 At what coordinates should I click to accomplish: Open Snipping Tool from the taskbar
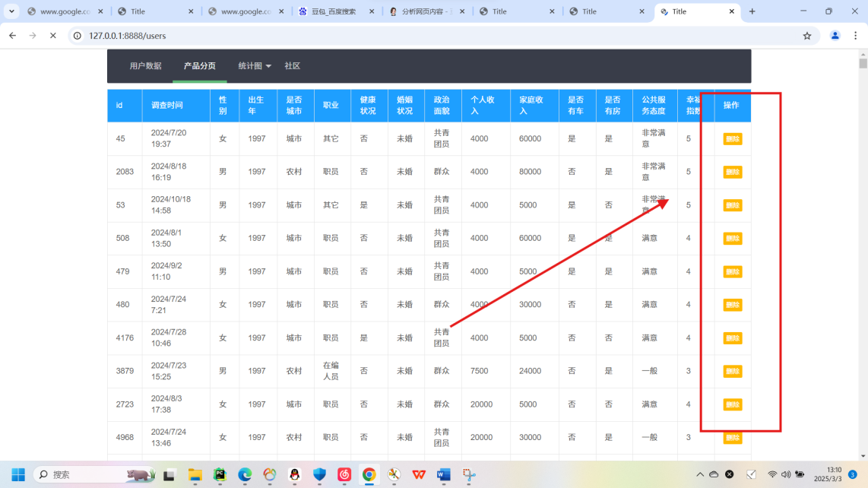[469, 475]
